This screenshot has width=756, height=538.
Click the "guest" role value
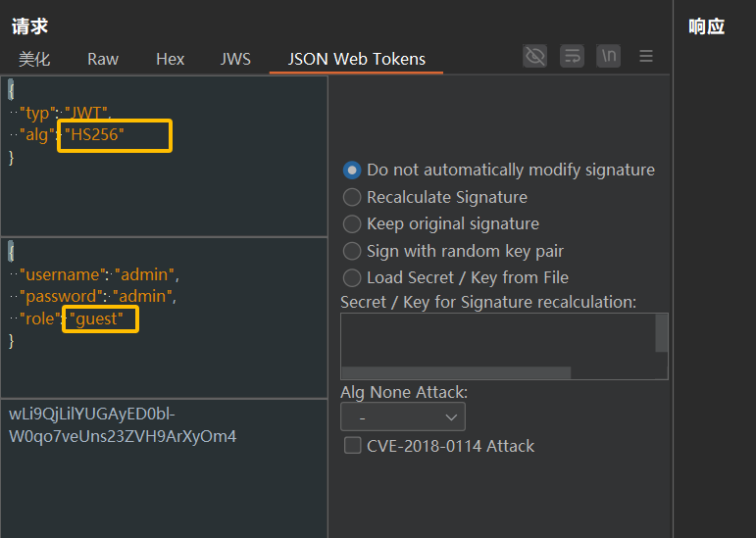pos(96,318)
